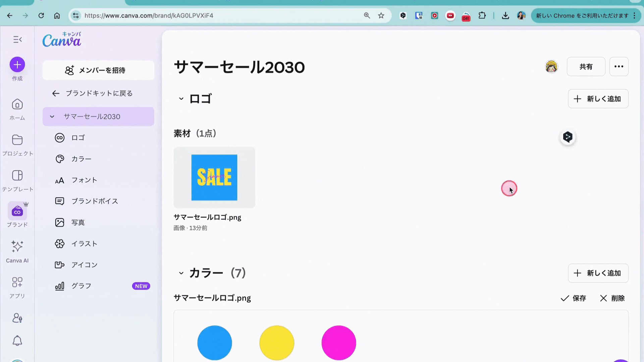Click the purple Create plus button
Viewport: 644px width, 362px height.
point(17,65)
